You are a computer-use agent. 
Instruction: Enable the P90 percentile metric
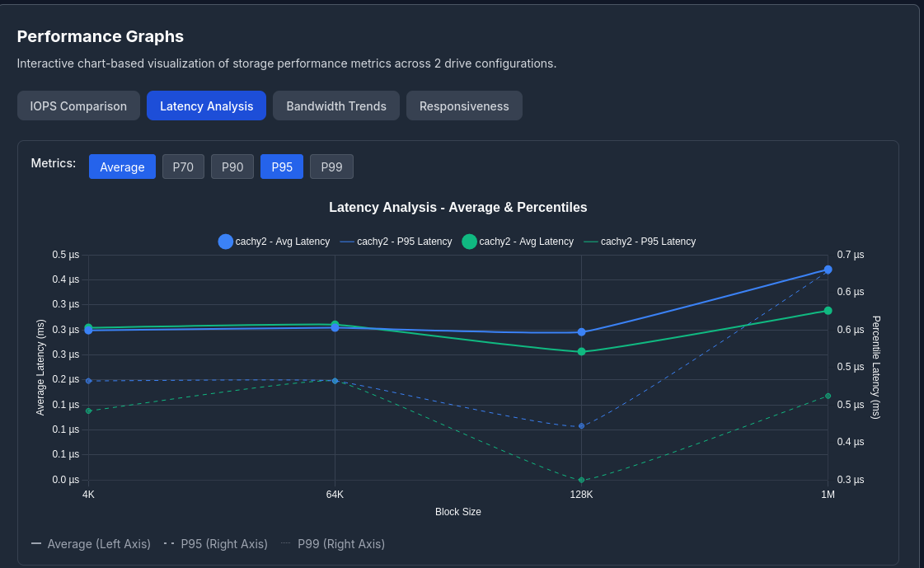(232, 167)
